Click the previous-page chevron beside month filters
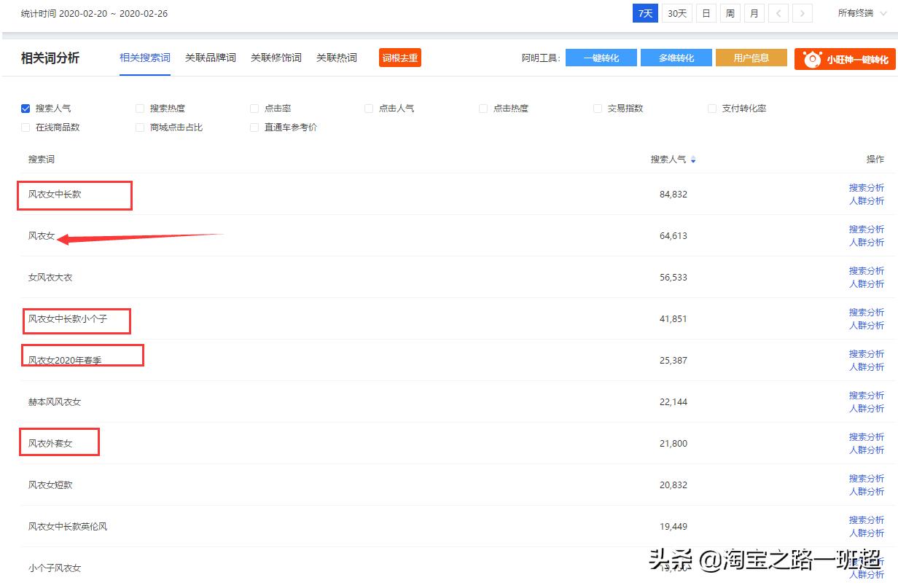Screen dimensions: 898x588 pyautogui.click(x=778, y=13)
